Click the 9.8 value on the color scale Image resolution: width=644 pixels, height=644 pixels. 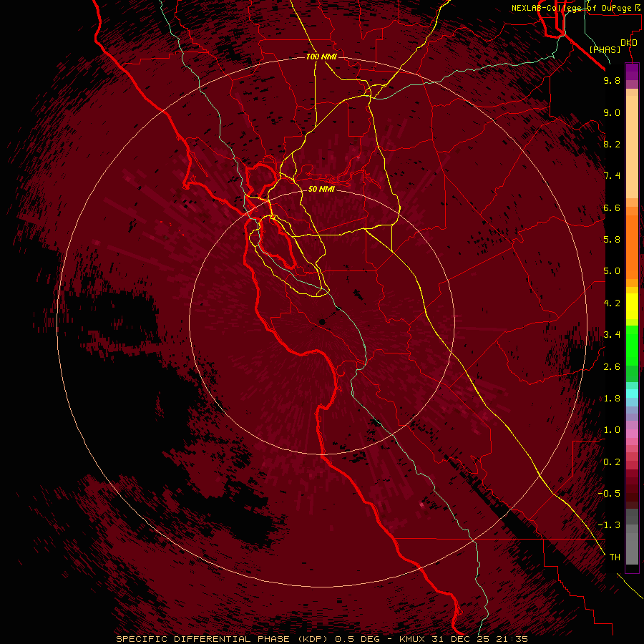[x=612, y=80]
